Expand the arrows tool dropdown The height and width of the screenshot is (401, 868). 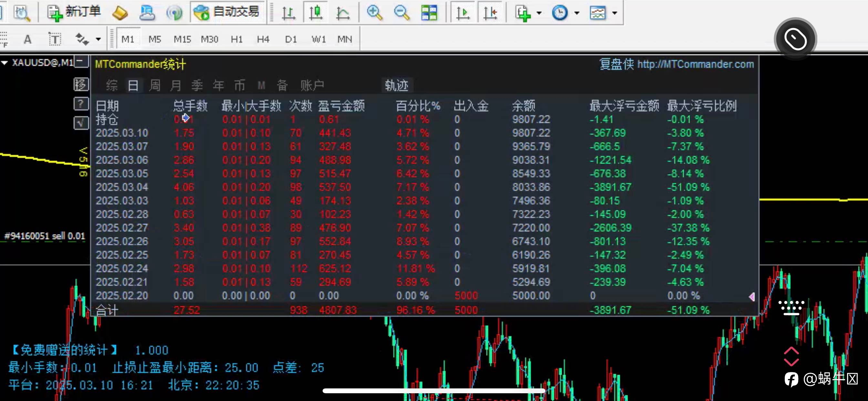click(98, 39)
